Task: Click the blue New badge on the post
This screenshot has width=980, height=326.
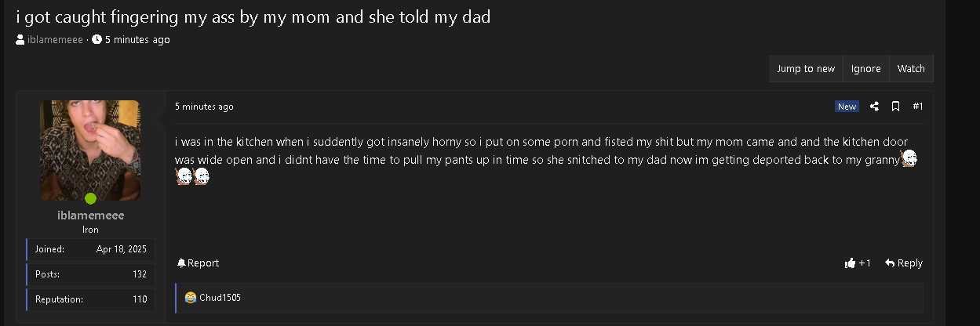Action: coord(847,107)
